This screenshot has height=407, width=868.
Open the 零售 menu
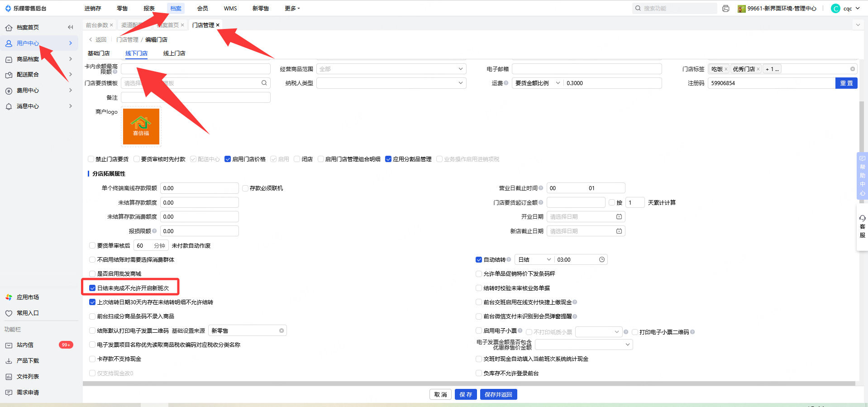point(122,9)
